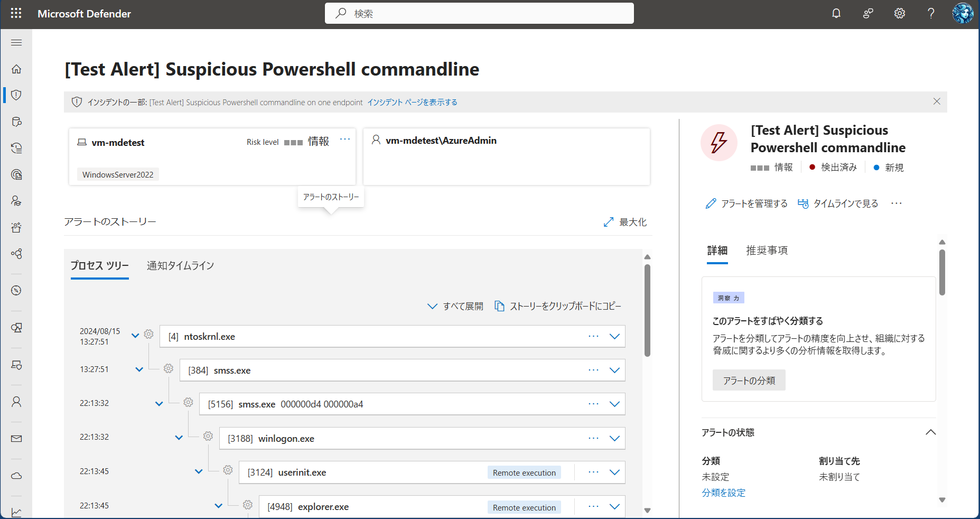The width and height of the screenshot is (980, 519).
Task: Click the help question mark icon
Action: pos(931,13)
